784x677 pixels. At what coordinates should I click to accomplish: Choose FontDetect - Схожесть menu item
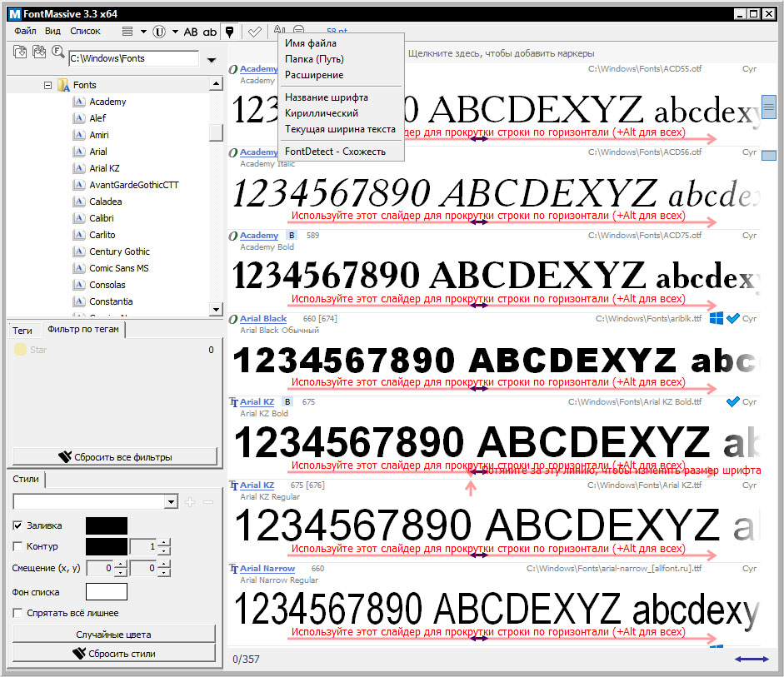tap(341, 152)
